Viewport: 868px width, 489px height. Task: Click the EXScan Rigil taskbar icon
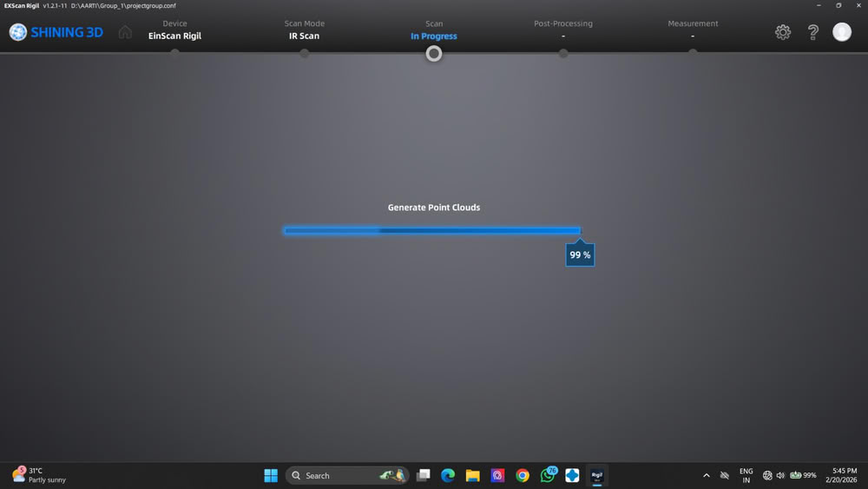pos(597,475)
